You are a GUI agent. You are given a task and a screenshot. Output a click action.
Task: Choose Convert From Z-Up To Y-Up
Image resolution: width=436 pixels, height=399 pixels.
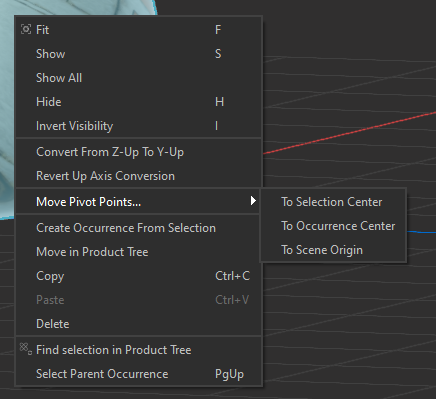coord(138,152)
